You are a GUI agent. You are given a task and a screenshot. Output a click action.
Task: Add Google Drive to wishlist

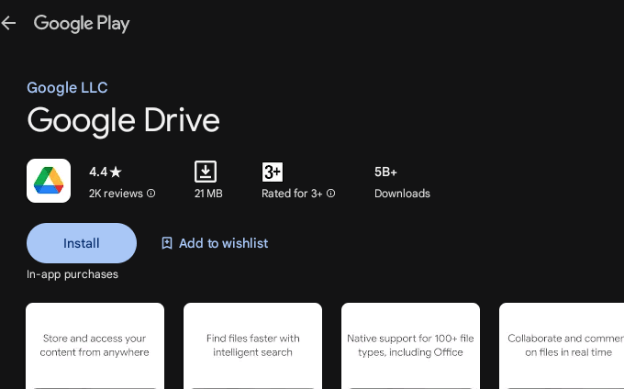214,243
